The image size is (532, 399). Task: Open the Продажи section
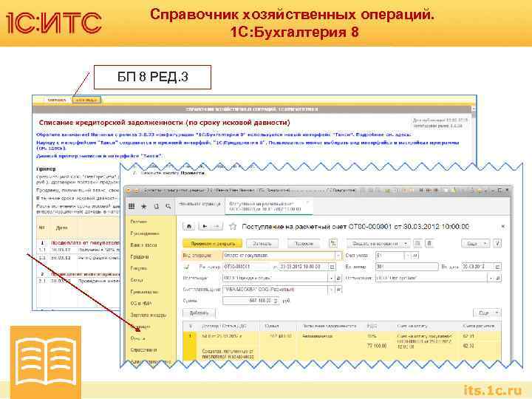click(x=140, y=257)
